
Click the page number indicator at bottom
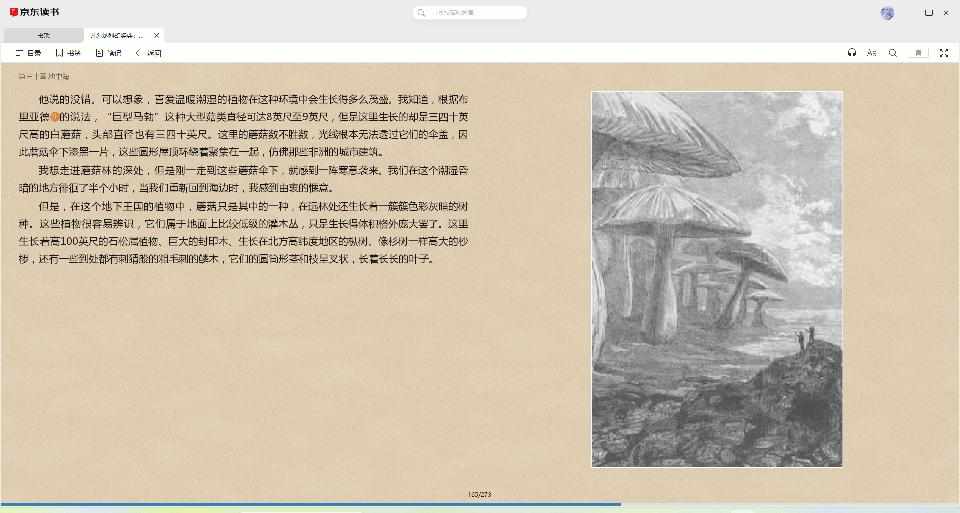(479, 494)
